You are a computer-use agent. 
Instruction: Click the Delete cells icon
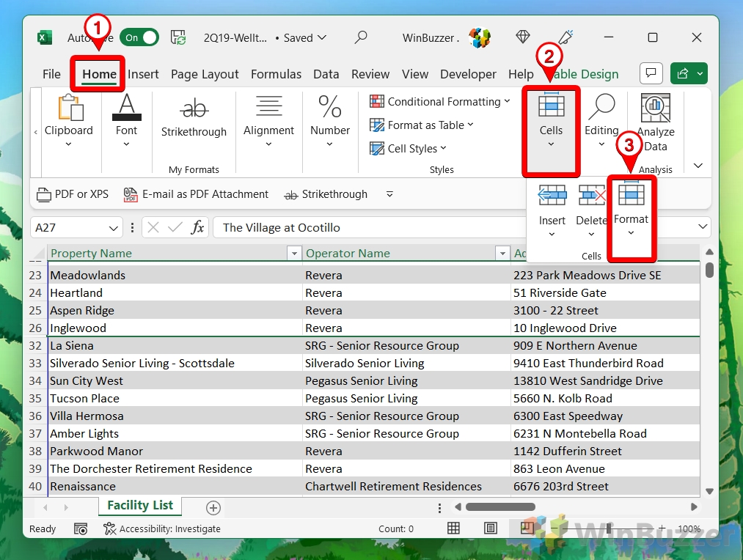point(591,196)
